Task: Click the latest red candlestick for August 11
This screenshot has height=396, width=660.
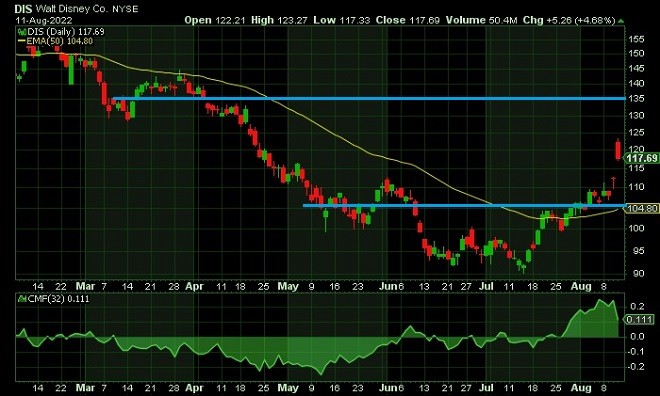Action: pyautogui.click(x=618, y=150)
